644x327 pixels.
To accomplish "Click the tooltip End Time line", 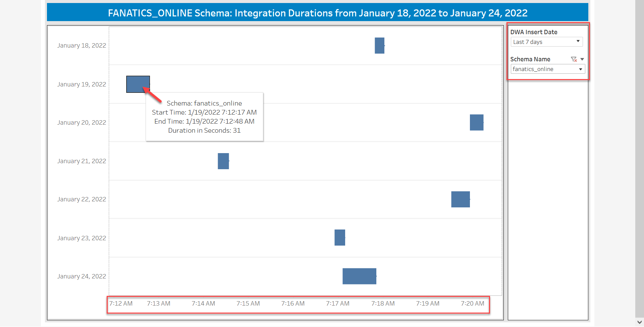I will [x=204, y=122].
